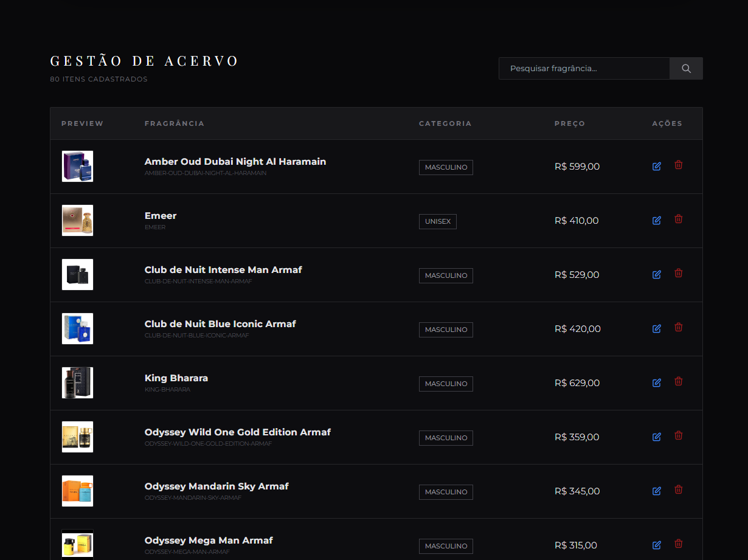Viewport: 748px width, 560px height.
Task: Click the AMBER-OUD-DUBAI-NIGHT-AL-HARAMAIN slug
Action: click(206, 173)
